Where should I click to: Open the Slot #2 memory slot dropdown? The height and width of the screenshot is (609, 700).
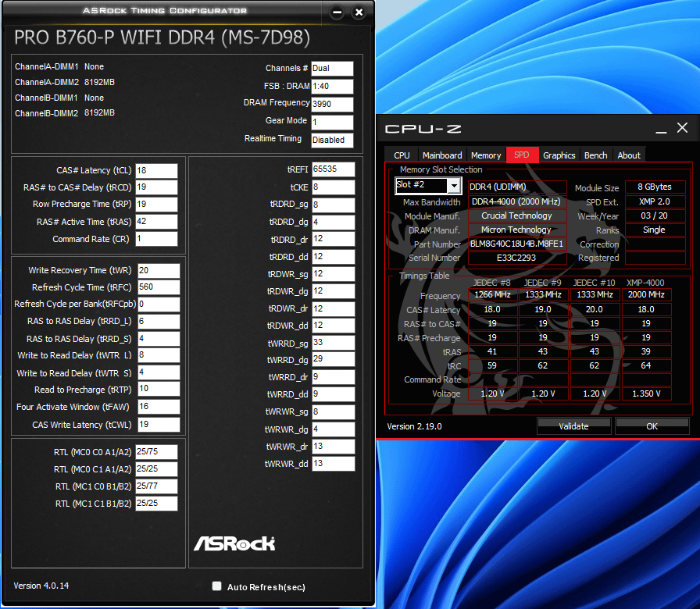[453, 186]
